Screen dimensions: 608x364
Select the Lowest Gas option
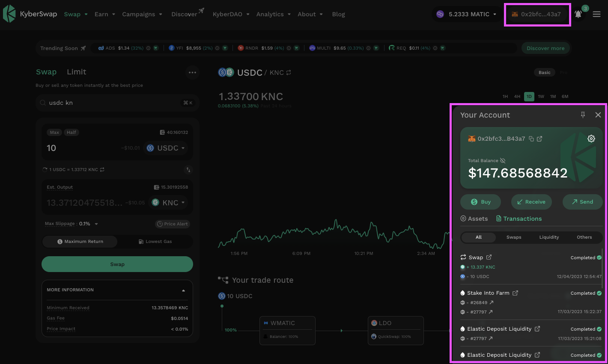pos(155,242)
